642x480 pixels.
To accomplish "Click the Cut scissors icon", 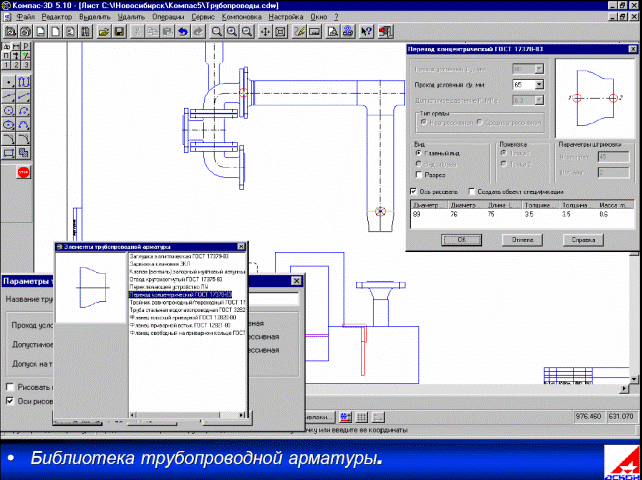I will pos(138,32).
